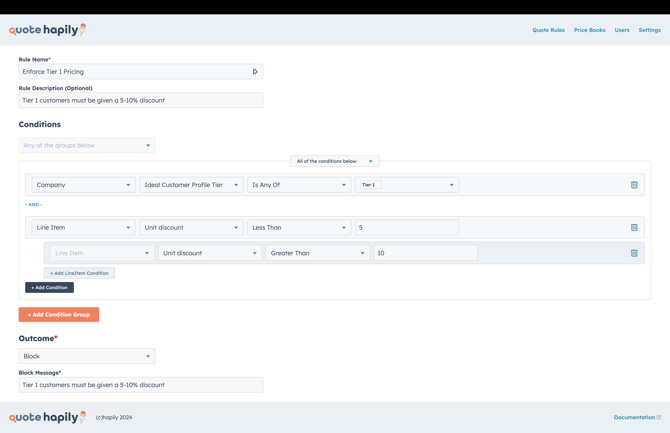Image resolution: width=670 pixels, height=433 pixels.
Task: Click the Add Condition Group button
Action: (59, 315)
